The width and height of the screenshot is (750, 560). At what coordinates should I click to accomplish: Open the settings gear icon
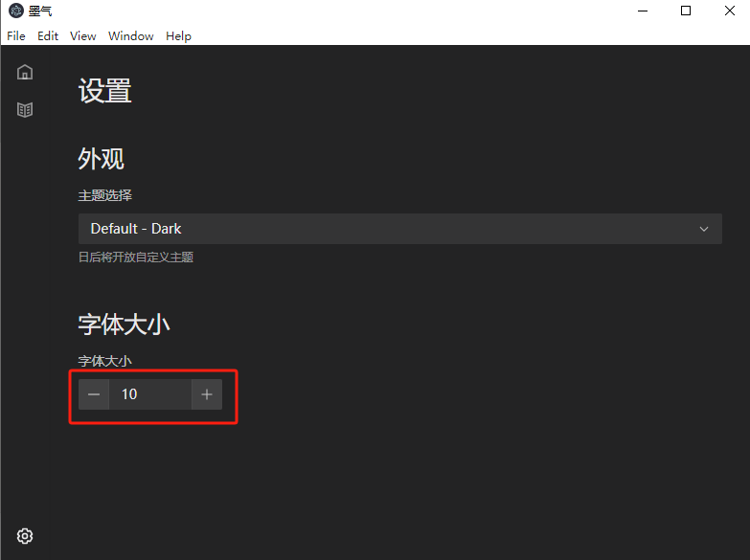point(25,536)
